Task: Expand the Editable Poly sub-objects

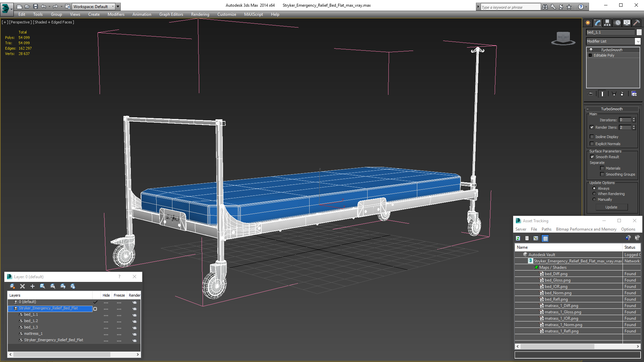Action: [590, 55]
